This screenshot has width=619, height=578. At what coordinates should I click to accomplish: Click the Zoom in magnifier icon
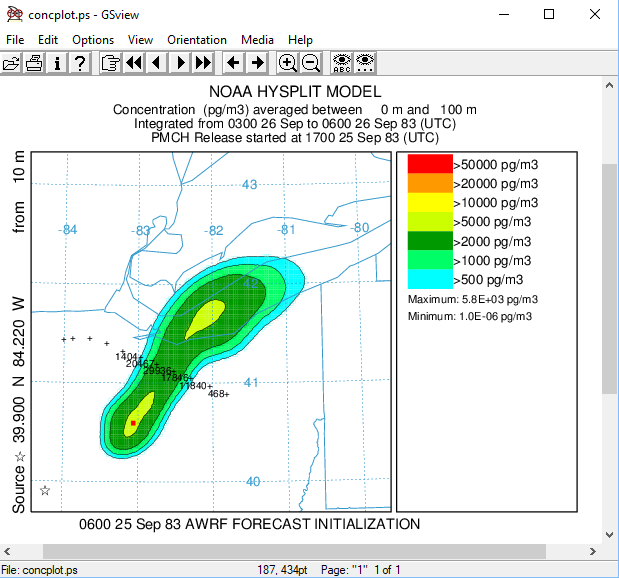click(287, 63)
